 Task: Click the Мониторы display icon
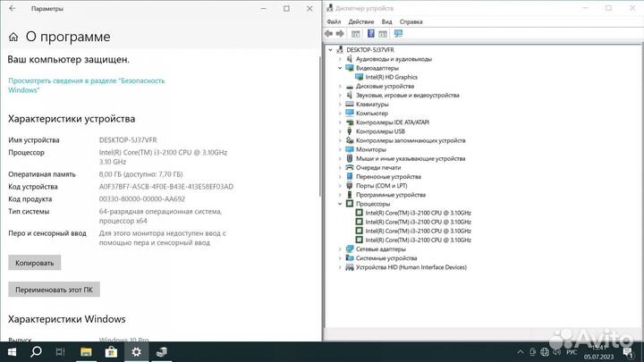tap(350, 149)
